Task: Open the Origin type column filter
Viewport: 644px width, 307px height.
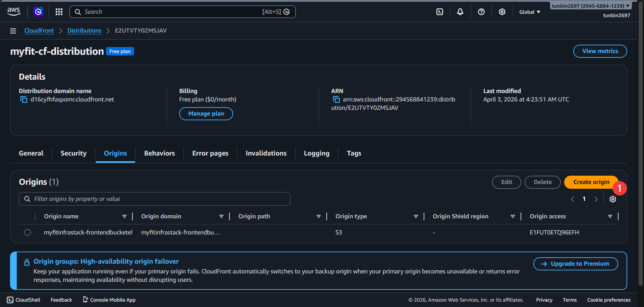Action: point(416,216)
